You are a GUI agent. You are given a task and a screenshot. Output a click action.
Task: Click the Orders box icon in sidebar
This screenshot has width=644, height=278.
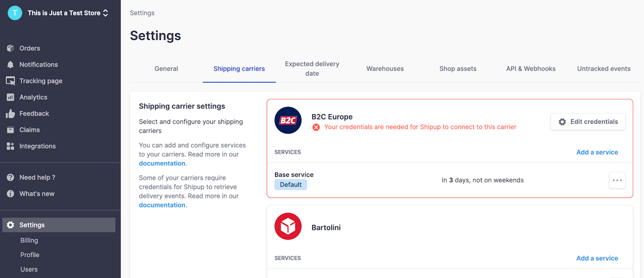click(x=10, y=48)
